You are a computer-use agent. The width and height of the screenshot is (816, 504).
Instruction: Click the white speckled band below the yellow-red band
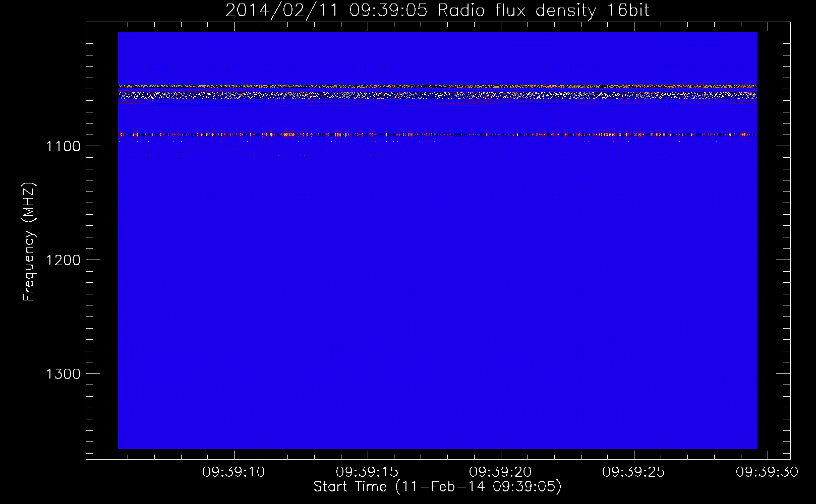pos(437,95)
